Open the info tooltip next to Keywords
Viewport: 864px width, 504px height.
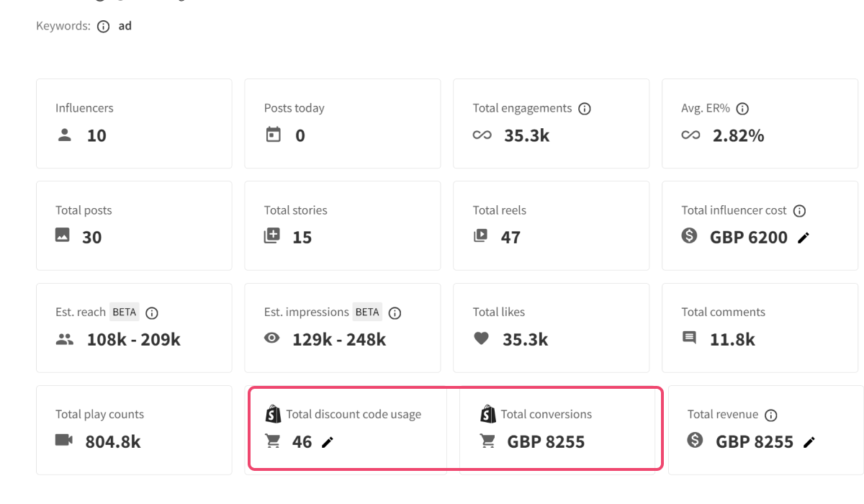point(103,25)
